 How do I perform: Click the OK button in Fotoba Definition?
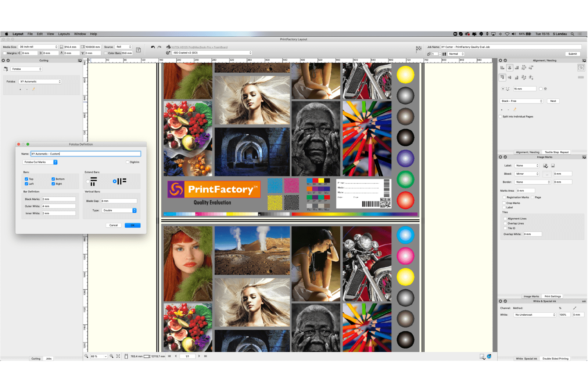click(x=132, y=225)
